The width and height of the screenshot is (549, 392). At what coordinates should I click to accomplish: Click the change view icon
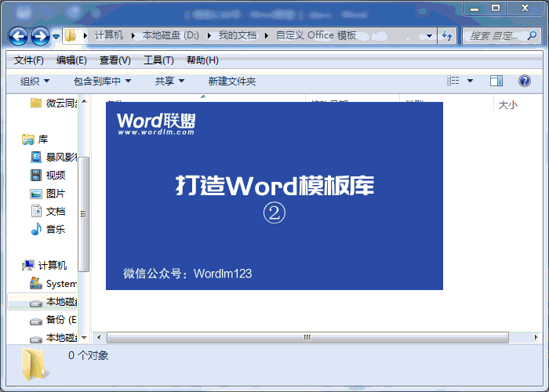click(453, 81)
